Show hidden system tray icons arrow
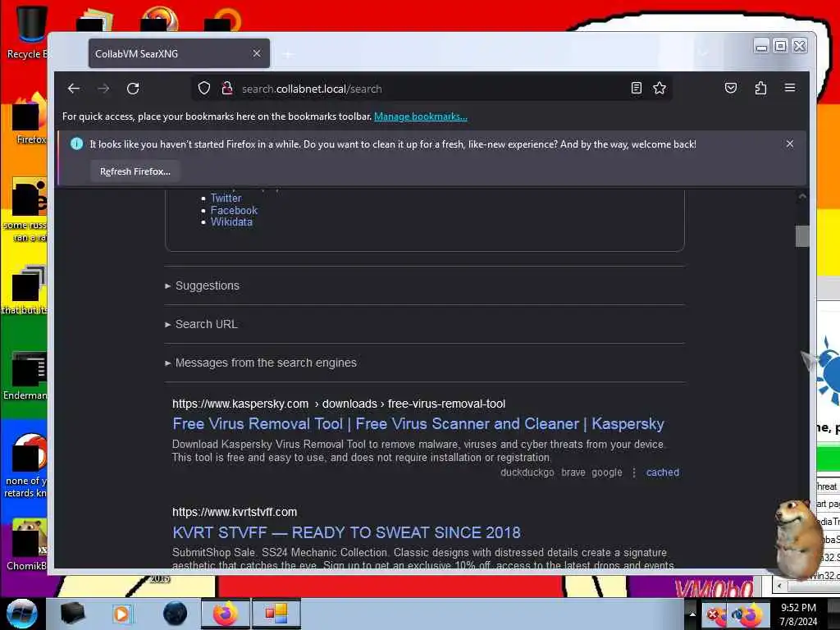This screenshot has height=630, width=840. [x=692, y=614]
